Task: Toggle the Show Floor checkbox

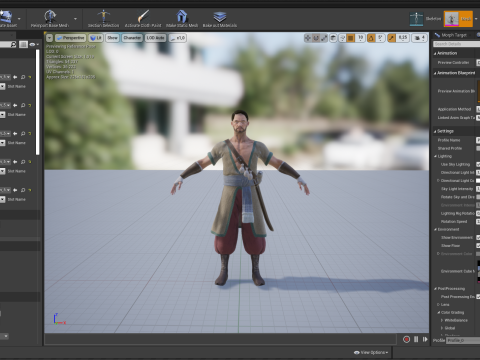Action: click(x=478, y=246)
